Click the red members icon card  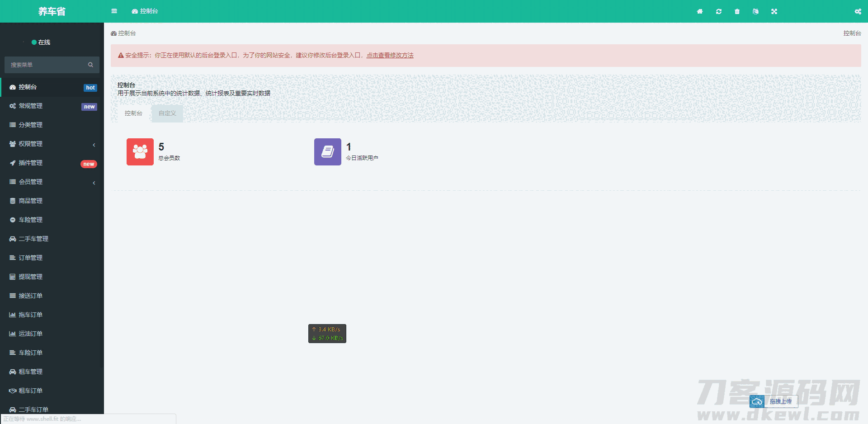pos(140,152)
